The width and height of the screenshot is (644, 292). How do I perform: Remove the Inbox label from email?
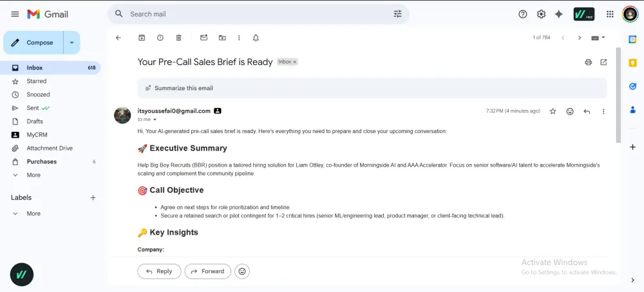click(x=294, y=62)
